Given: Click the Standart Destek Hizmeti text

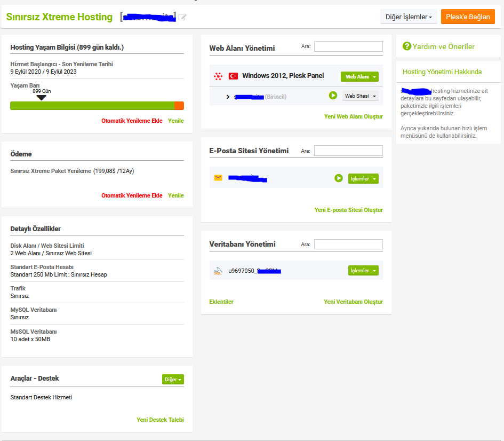Looking at the screenshot, I should click(41, 398).
